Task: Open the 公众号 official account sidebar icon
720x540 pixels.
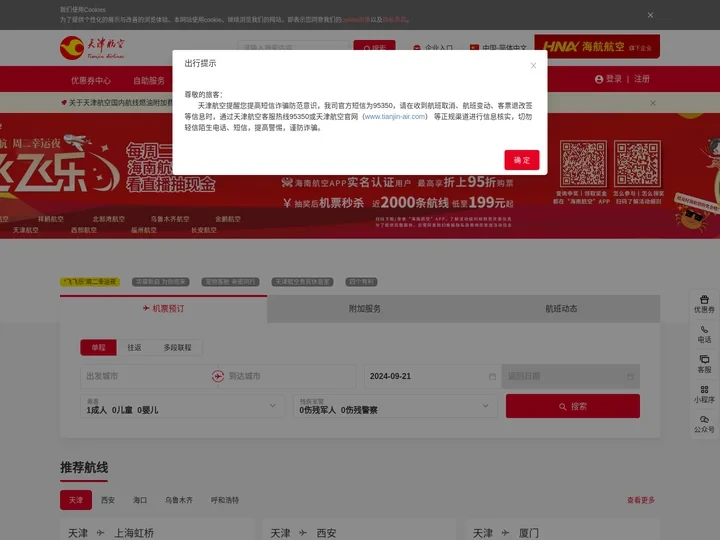Action: point(704,424)
